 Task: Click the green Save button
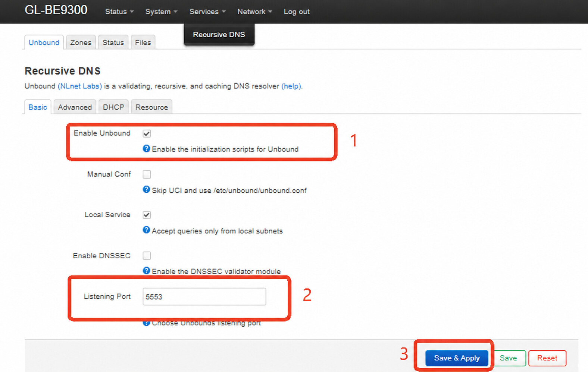pyautogui.click(x=508, y=358)
